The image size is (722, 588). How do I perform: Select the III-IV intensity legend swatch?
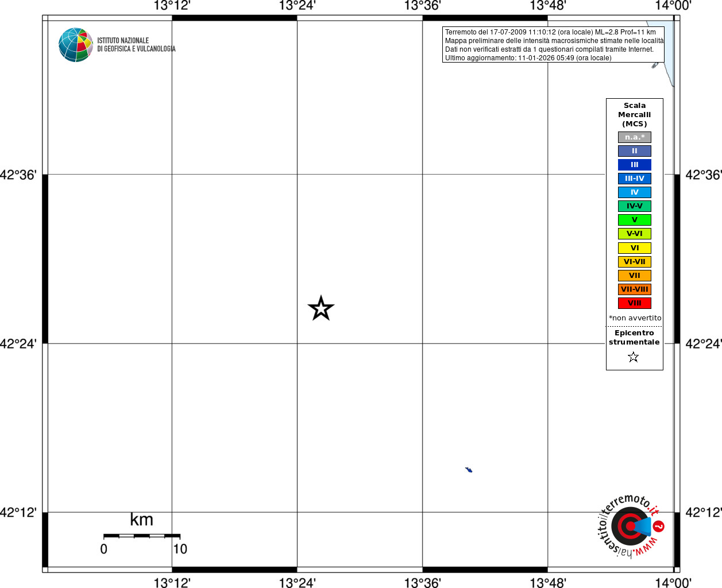pyautogui.click(x=635, y=179)
